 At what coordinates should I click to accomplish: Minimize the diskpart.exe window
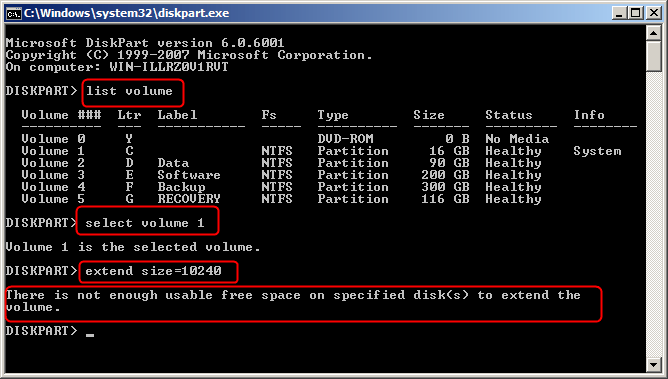[x=619, y=13]
